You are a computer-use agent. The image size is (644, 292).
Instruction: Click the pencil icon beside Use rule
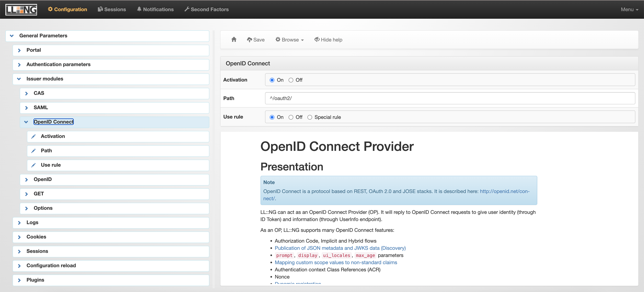33,165
